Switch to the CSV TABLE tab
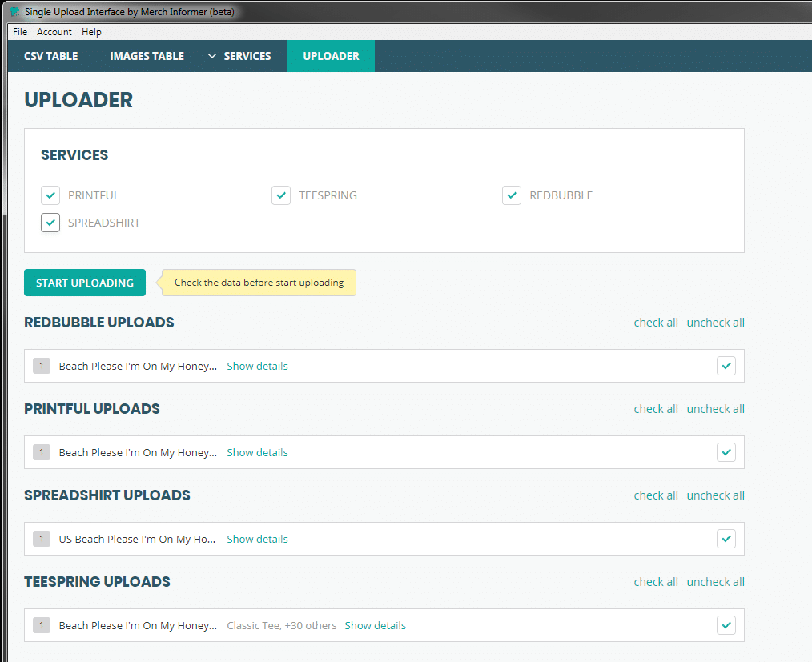The height and width of the screenshot is (662, 812). coord(50,56)
